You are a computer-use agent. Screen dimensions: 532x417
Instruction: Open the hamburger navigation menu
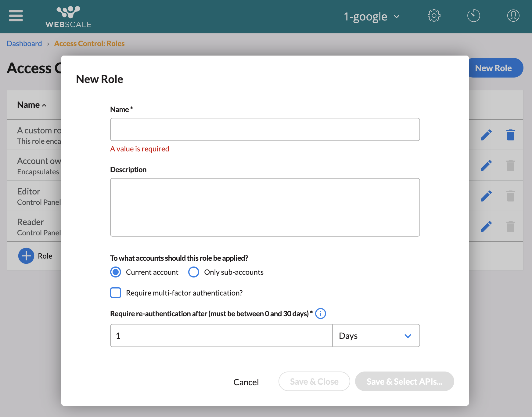[x=16, y=16]
